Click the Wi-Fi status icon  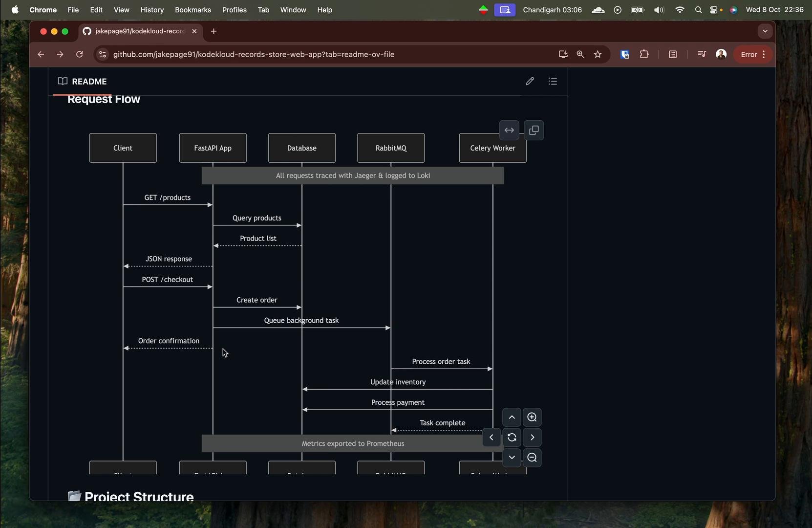(x=680, y=10)
